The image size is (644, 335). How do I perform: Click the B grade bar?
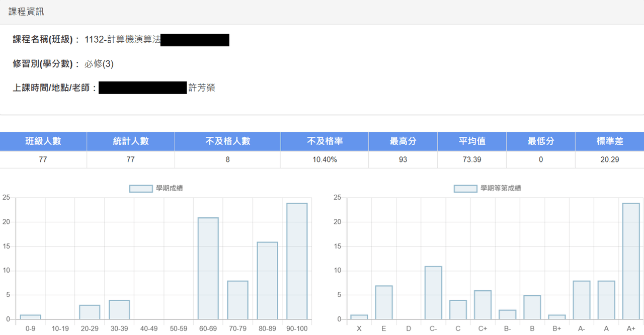coord(532,307)
